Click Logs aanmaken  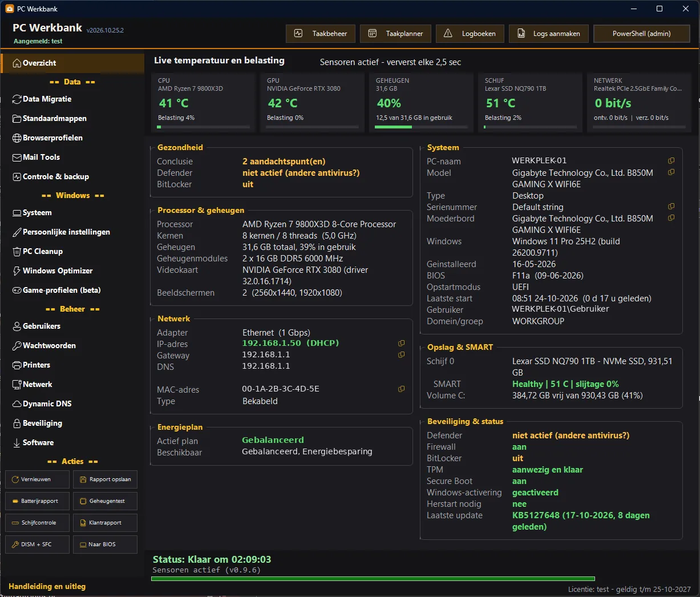click(549, 34)
